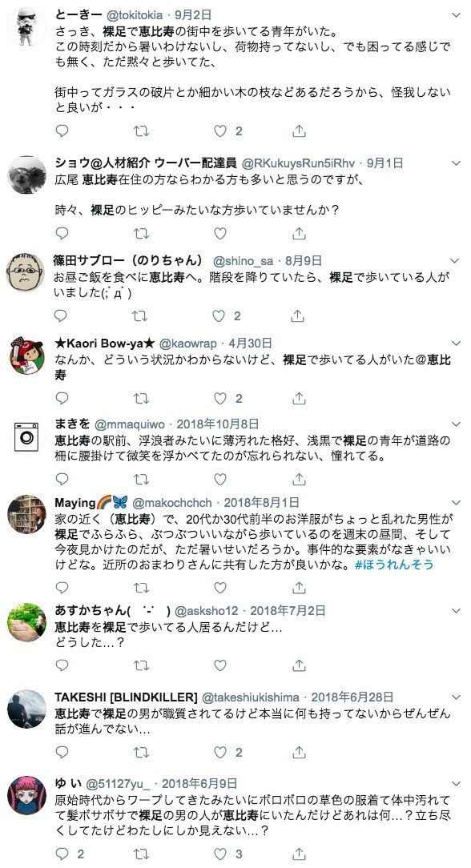
Task: Open reply on まきを's tweet
Action: point(62,479)
